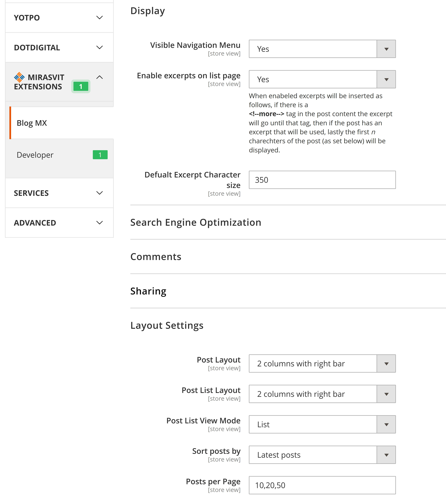Open the ADVANCED menu group
Screen dimensions: 446x504
(x=59, y=223)
